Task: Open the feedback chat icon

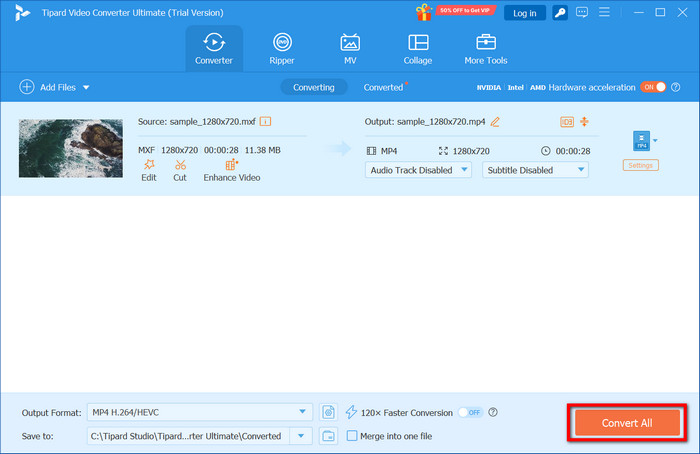Action: pyautogui.click(x=582, y=12)
